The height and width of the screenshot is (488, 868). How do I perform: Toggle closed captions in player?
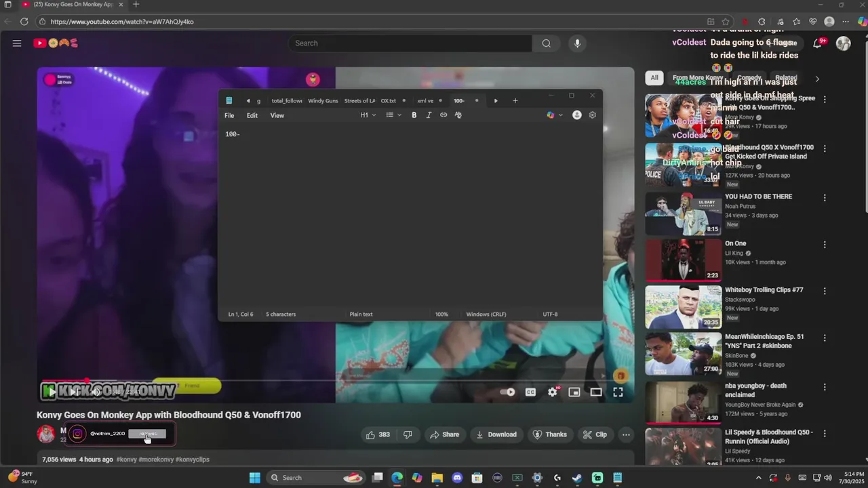tap(530, 392)
